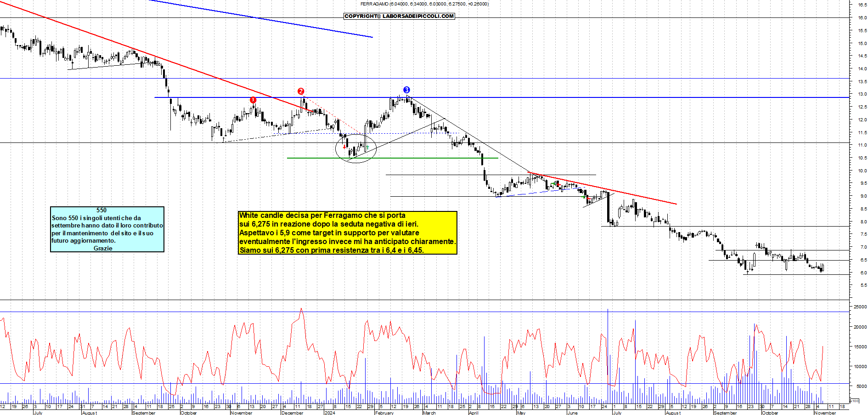Click the '2024' year label on time axis
This screenshot has height=415, width=868.
(x=329, y=413)
